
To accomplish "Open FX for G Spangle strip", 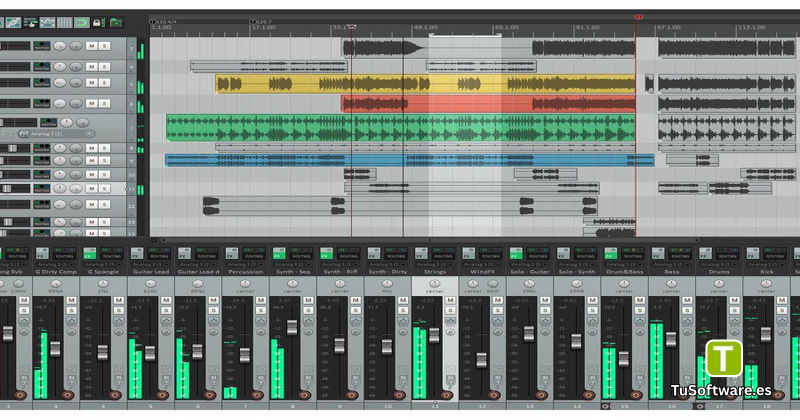I will [90, 254].
